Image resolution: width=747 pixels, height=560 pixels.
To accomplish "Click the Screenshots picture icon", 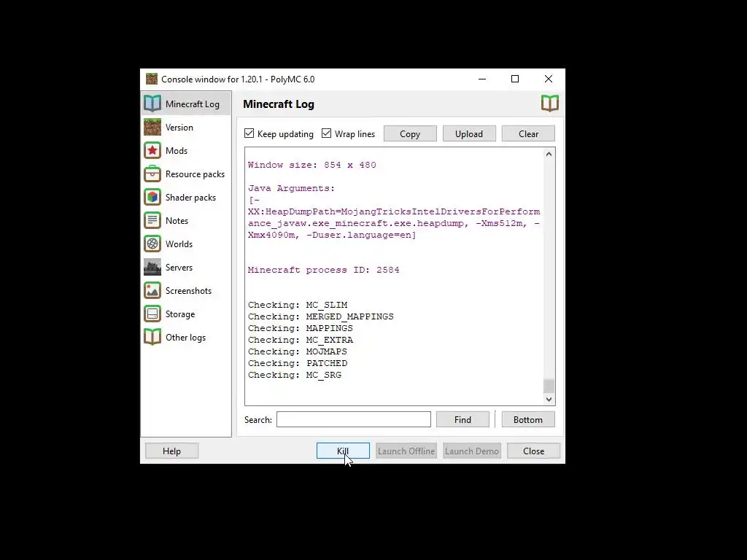I will point(152,290).
